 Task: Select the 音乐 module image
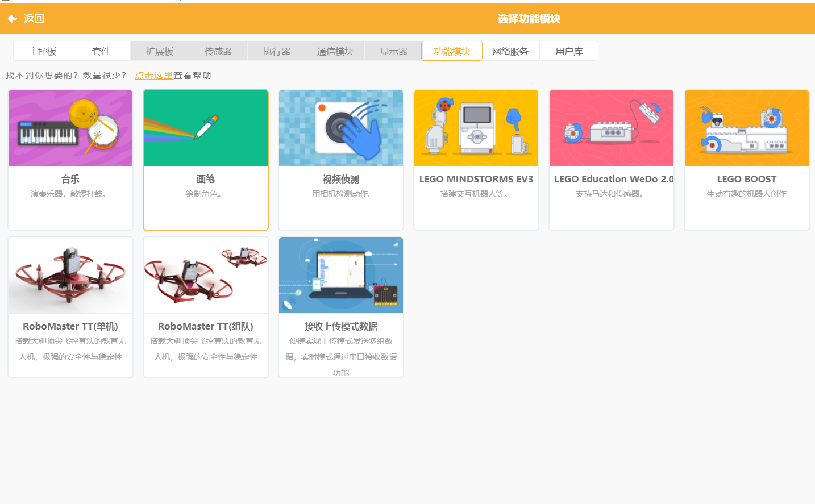click(70, 128)
